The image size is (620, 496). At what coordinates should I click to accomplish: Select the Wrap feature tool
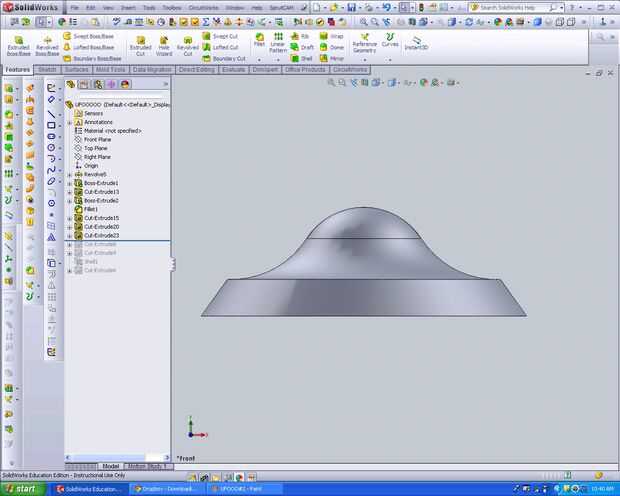tap(331, 36)
